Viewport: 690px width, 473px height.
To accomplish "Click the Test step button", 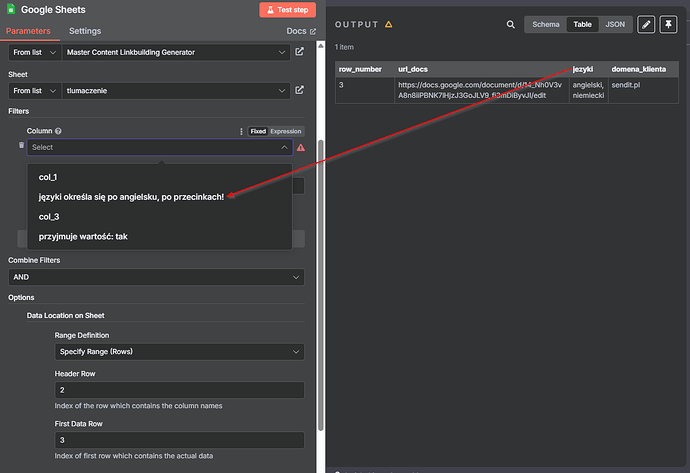I will [x=287, y=10].
